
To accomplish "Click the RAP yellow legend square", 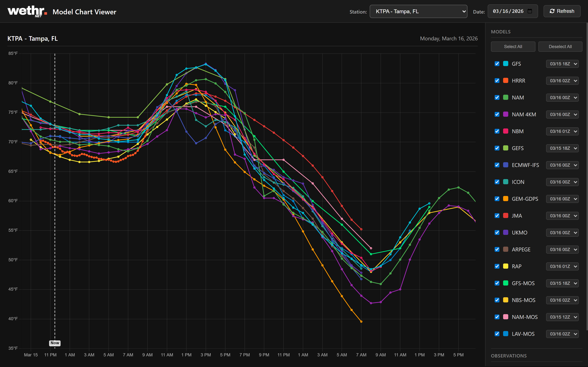I will coord(506,266).
